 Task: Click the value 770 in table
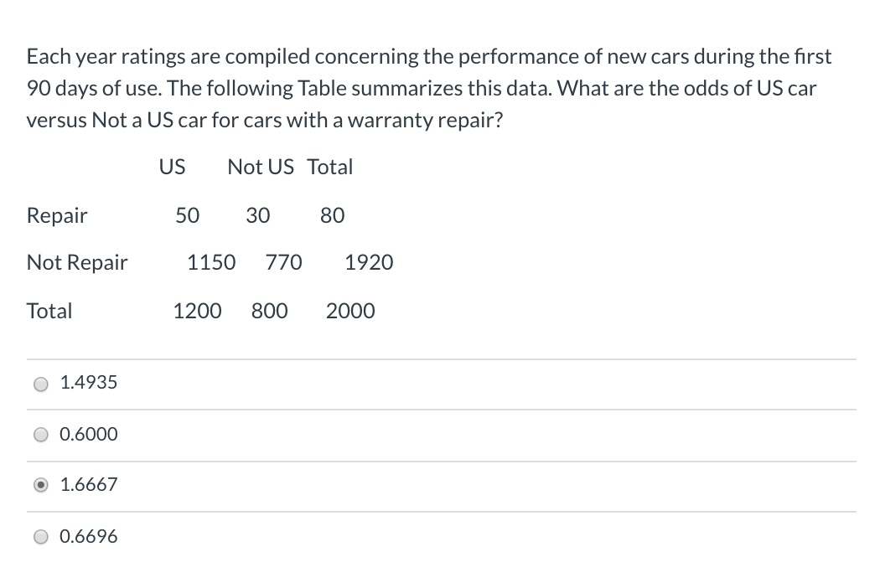pyautogui.click(x=283, y=263)
